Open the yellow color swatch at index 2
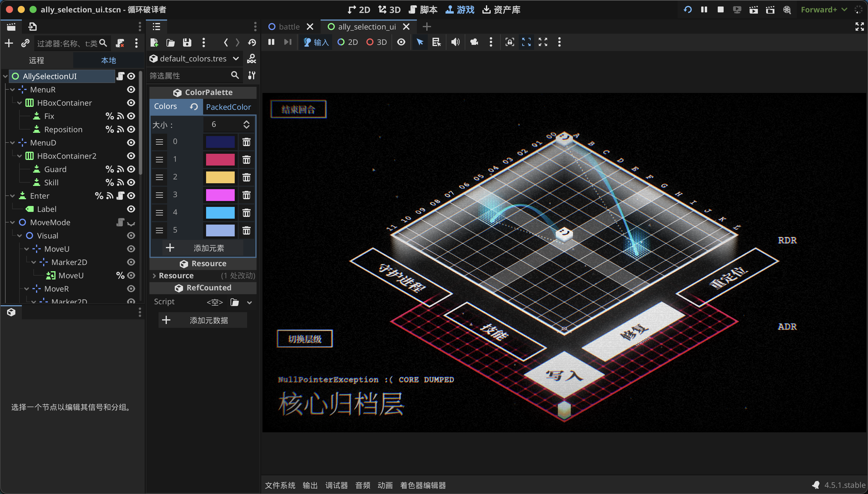The image size is (868, 494). pos(220,177)
